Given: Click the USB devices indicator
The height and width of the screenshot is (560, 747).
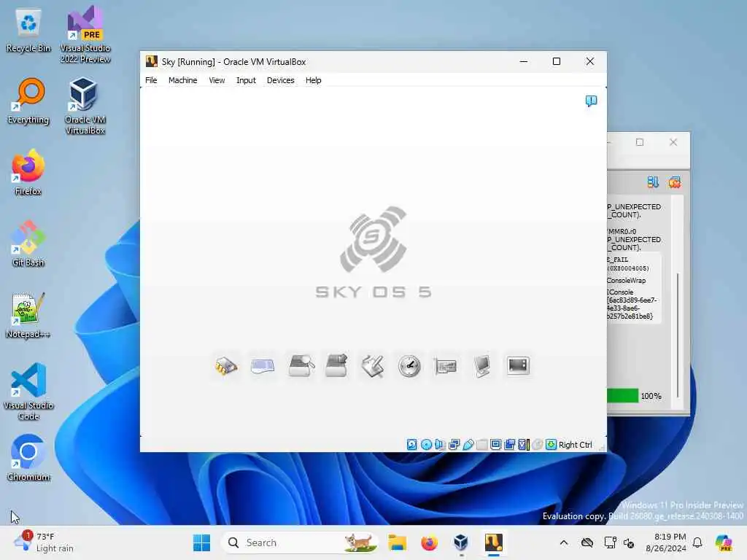Looking at the screenshot, I should [468, 444].
